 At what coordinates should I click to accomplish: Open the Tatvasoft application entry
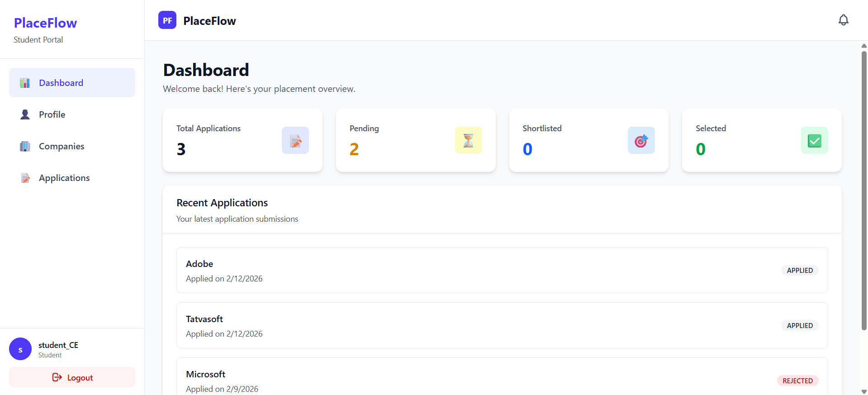tap(502, 325)
